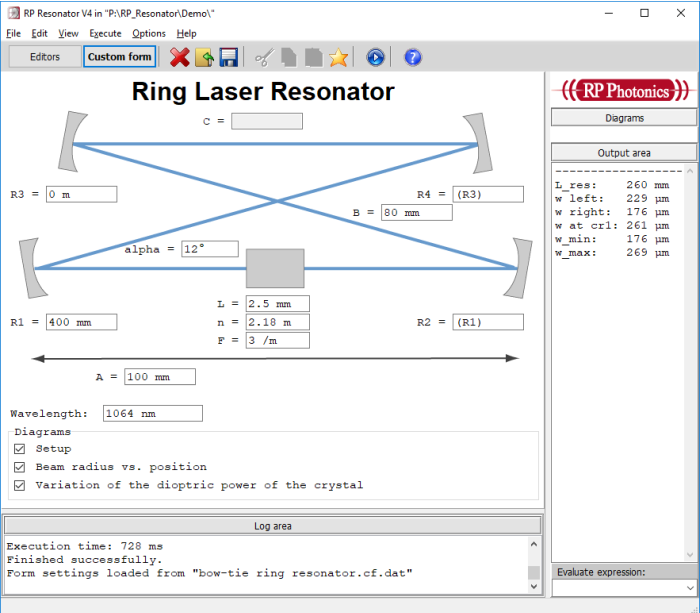This screenshot has height=613, width=700.
Task: Click the R4 input field showing (R3)
Action: [x=488, y=194]
